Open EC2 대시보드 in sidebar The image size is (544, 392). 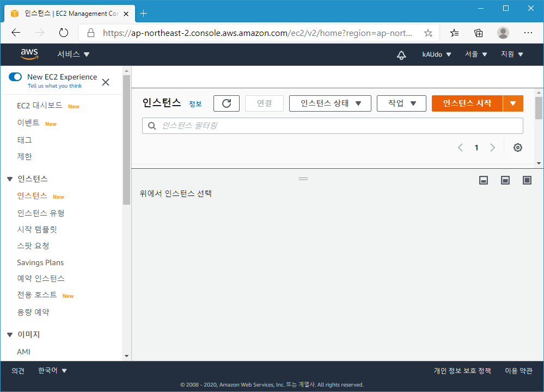(40, 106)
